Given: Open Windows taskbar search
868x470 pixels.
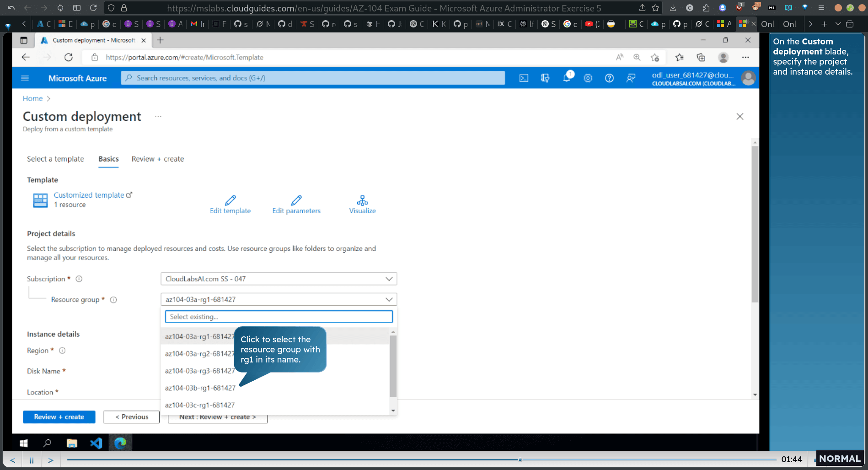Looking at the screenshot, I should pos(47,443).
